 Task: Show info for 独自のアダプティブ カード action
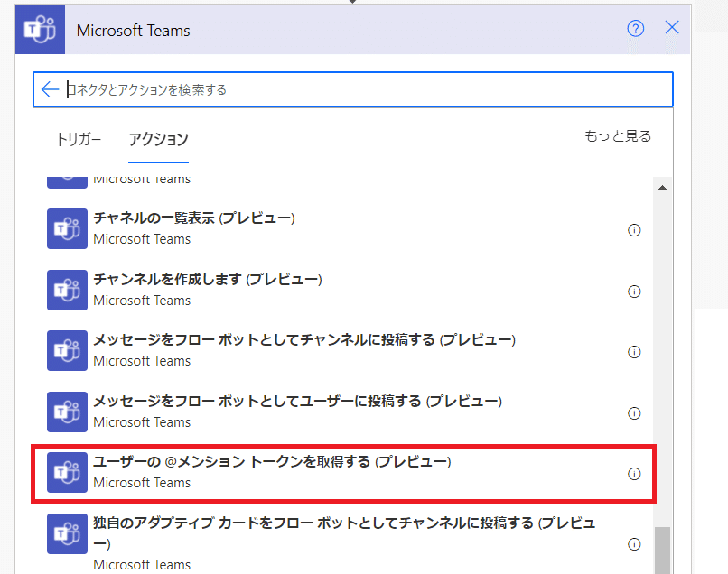(x=634, y=544)
